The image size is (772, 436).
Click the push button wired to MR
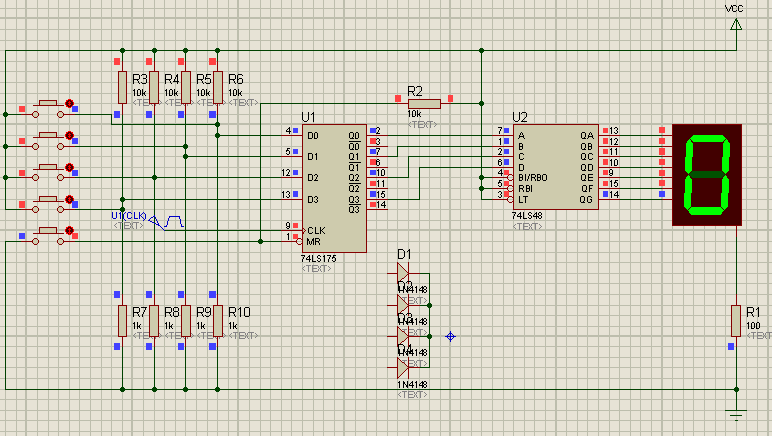coord(48,236)
